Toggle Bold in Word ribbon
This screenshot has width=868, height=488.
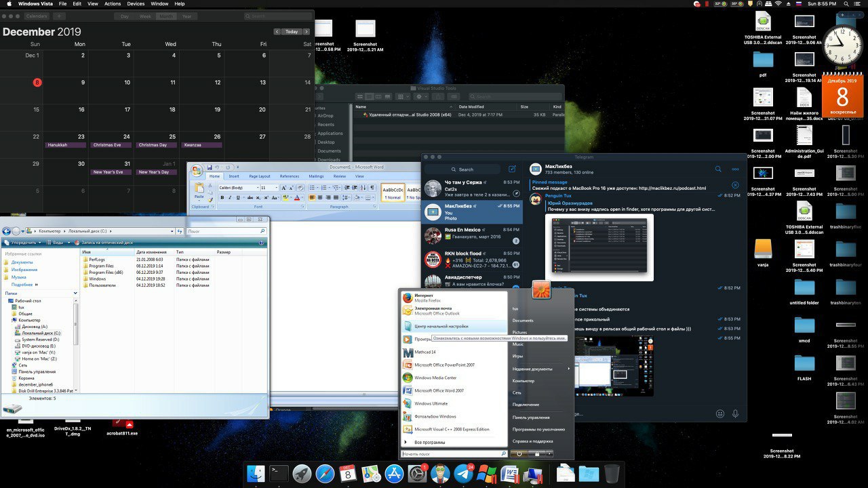[x=222, y=197]
